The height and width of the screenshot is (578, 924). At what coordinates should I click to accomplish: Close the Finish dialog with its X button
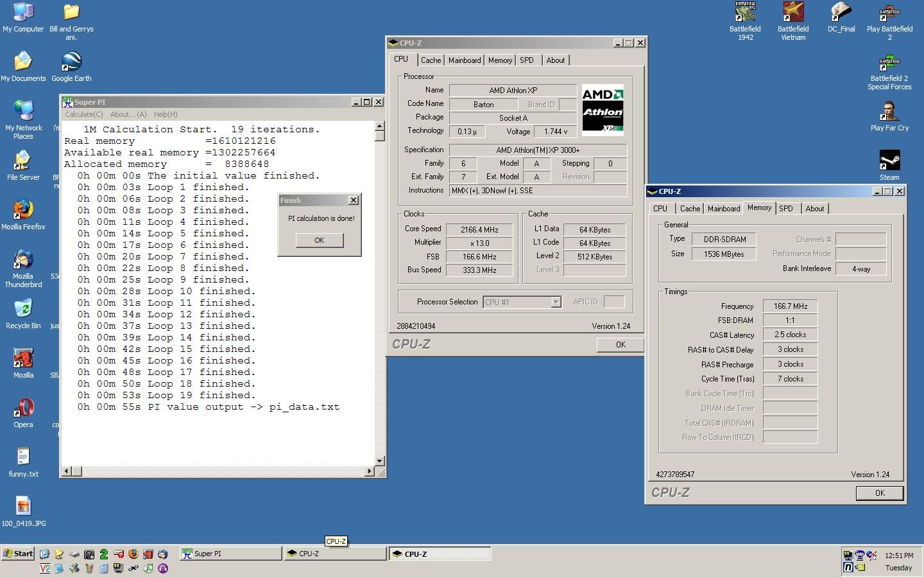(x=353, y=200)
